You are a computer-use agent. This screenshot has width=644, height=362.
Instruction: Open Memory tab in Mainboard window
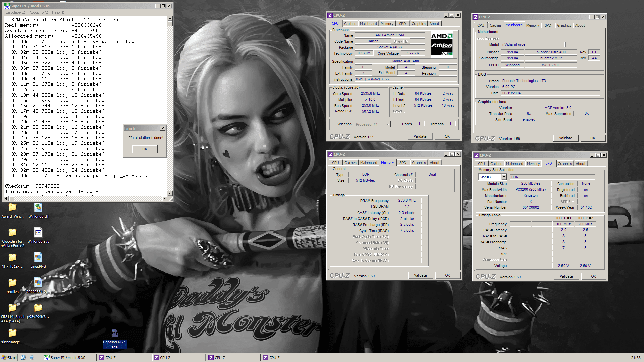pos(532,25)
